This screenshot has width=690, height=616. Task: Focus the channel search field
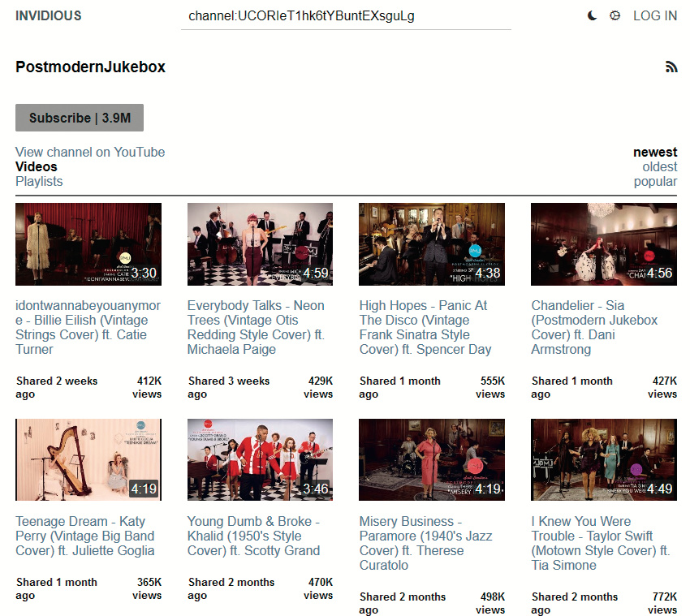[346, 17]
